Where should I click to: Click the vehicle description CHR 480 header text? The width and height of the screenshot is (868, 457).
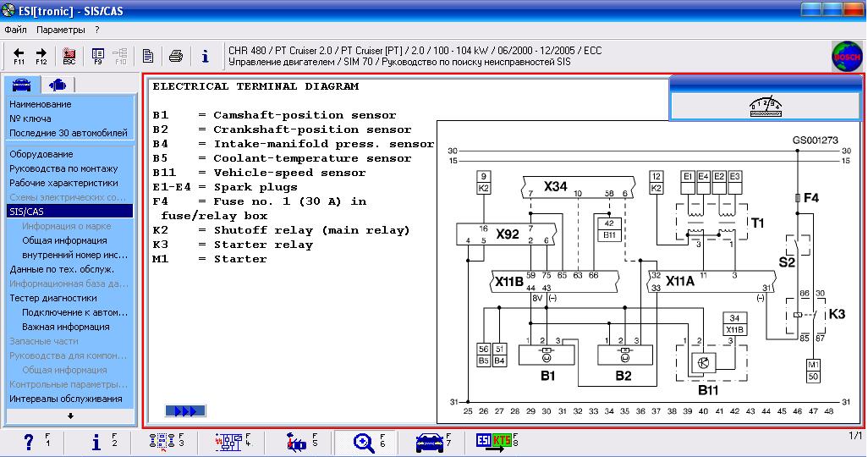(x=415, y=51)
